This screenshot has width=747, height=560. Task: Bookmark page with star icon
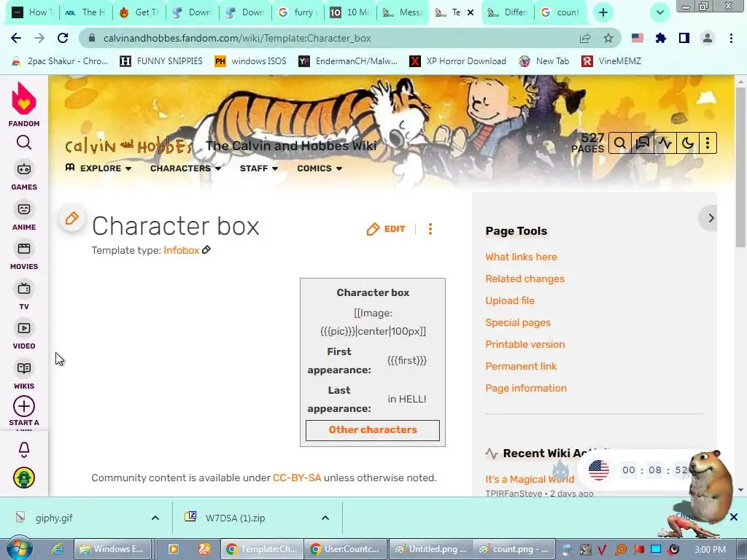point(608,38)
